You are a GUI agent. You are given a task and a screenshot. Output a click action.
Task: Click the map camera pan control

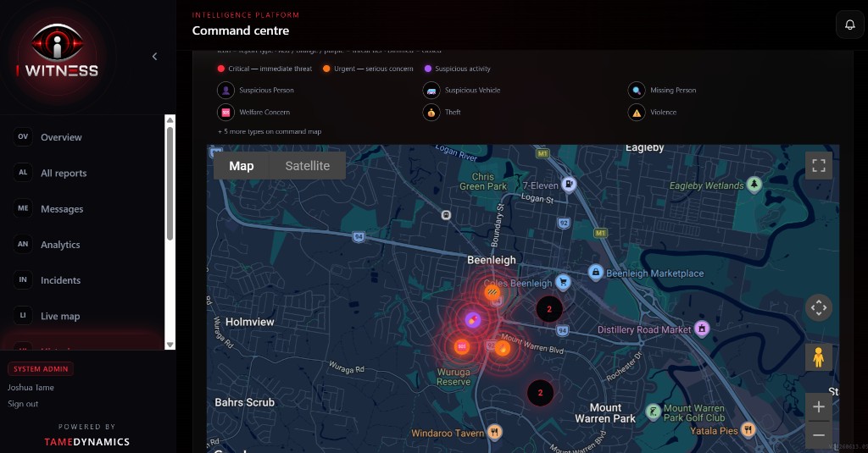[819, 307]
